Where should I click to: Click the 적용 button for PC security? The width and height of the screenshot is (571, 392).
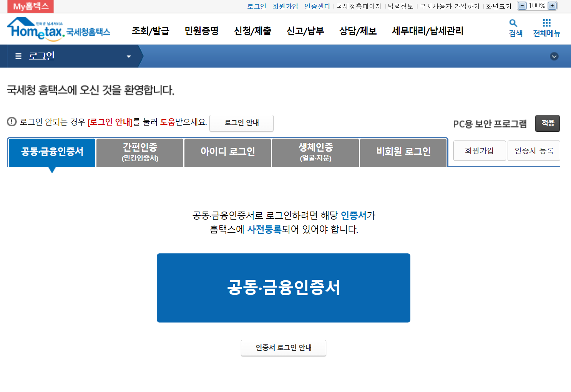click(548, 123)
